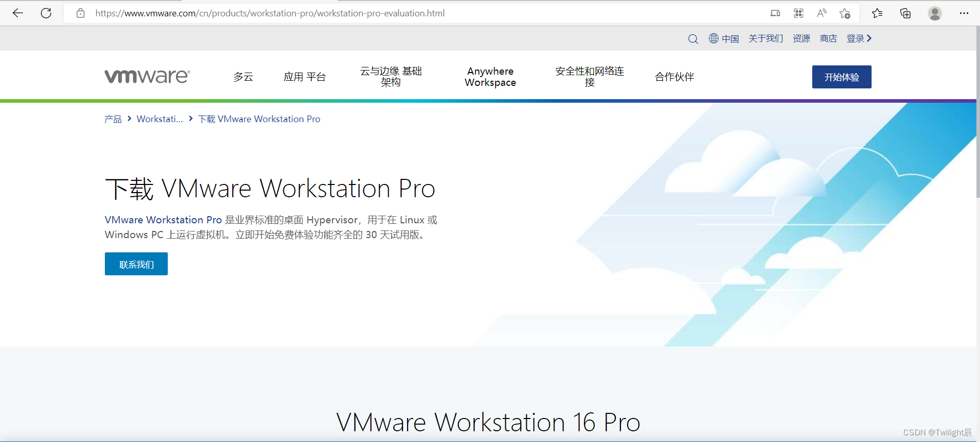
Task: Click the VMware Workstation 16 Pro heading
Action: coord(488,423)
